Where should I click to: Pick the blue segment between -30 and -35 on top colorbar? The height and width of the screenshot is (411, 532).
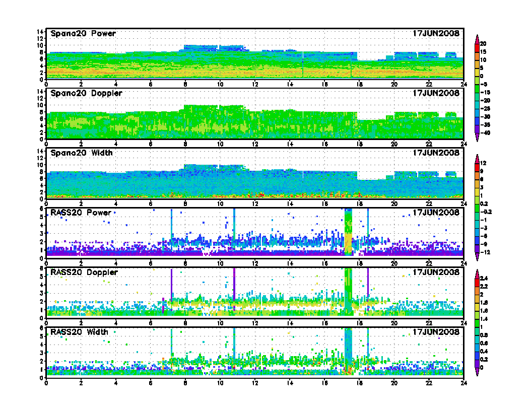pos(477,121)
